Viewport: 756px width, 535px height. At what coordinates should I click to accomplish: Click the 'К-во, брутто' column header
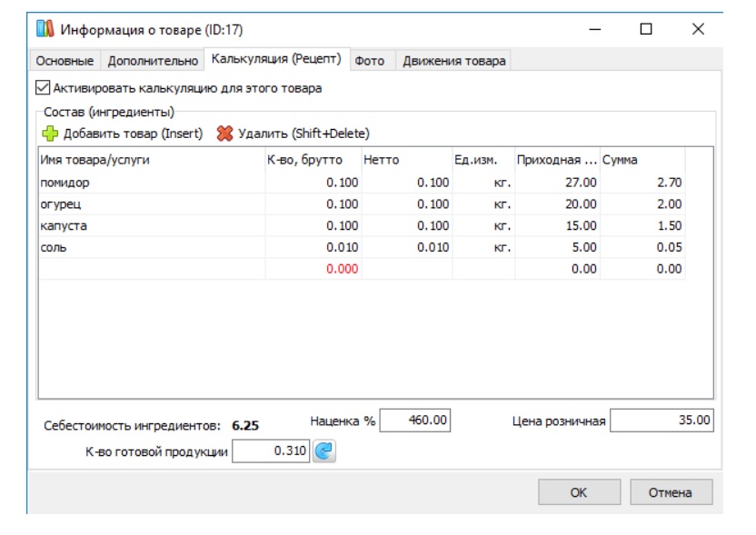[x=313, y=160]
